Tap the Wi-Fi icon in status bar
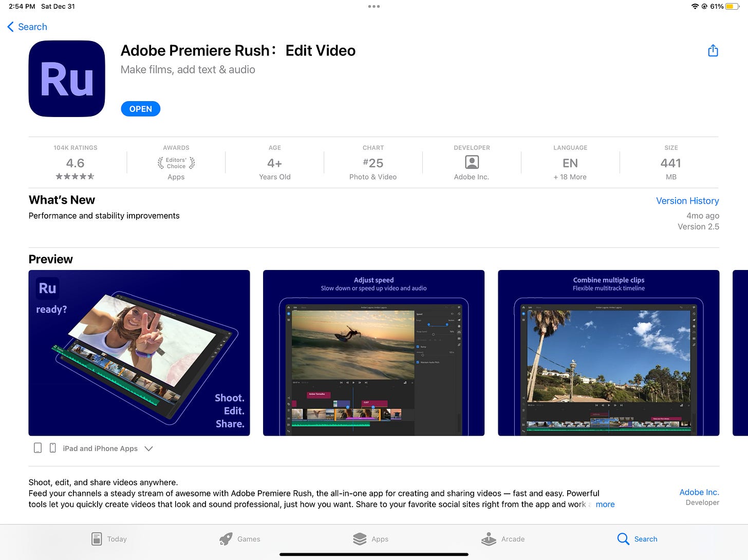Viewport: 748px width, 560px height. coord(695,7)
